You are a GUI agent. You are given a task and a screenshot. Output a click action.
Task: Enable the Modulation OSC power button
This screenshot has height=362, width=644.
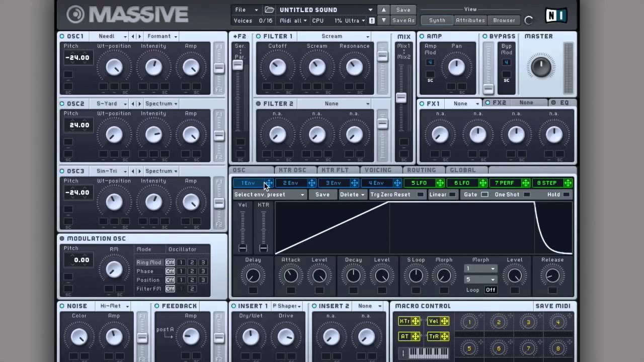(x=62, y=238)
